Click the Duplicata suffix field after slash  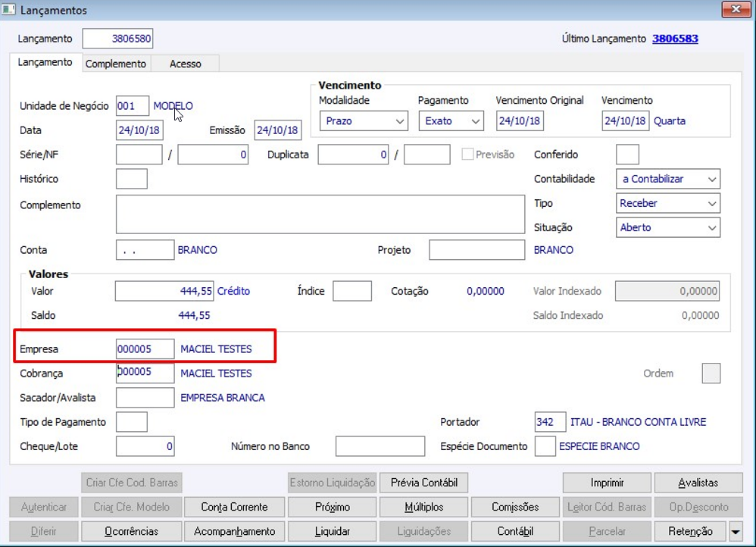(x=426, y=155)
